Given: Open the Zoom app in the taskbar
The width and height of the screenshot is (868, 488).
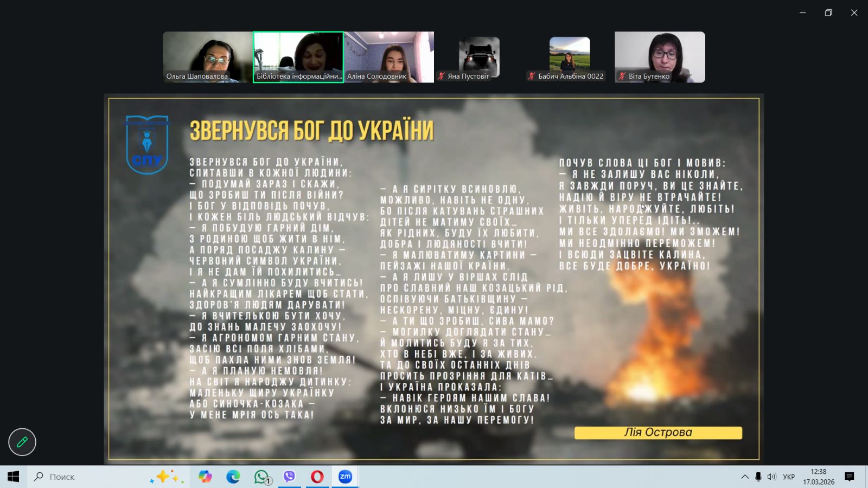Looking at the screenshot, I should (345, 477).
